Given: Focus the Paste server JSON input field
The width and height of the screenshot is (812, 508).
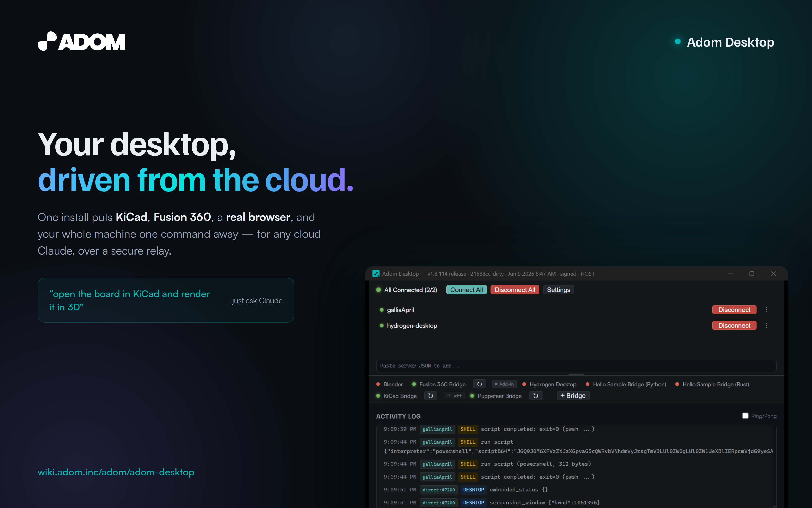Looking at the screenshot, I should pos(576,366).
